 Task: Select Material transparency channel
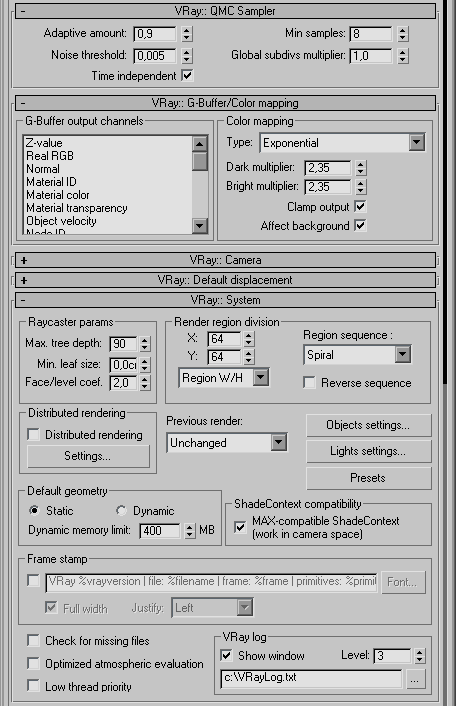click(x=77, y=208)
